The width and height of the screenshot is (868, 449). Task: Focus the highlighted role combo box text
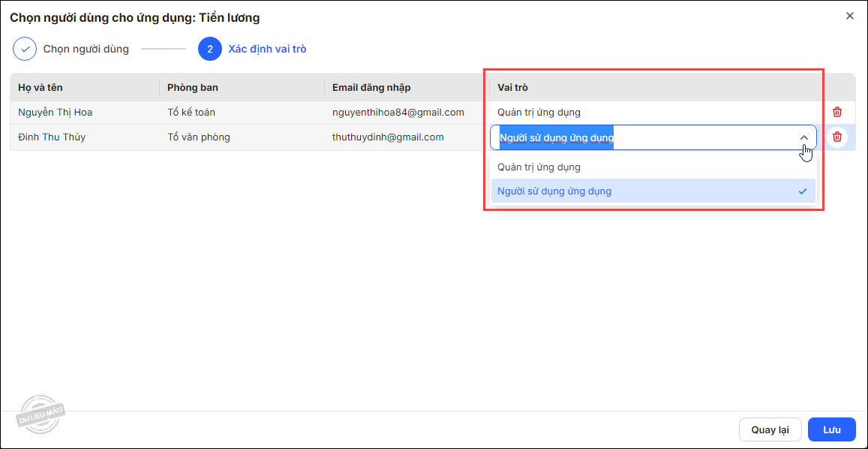(557, 138)
